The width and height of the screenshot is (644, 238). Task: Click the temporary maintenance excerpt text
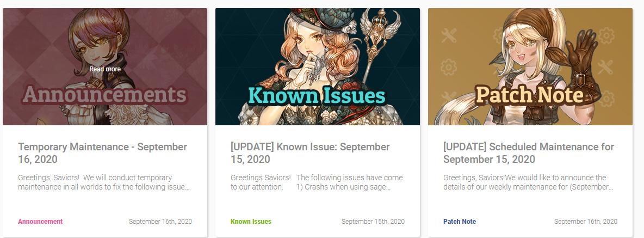pos(104,182)
